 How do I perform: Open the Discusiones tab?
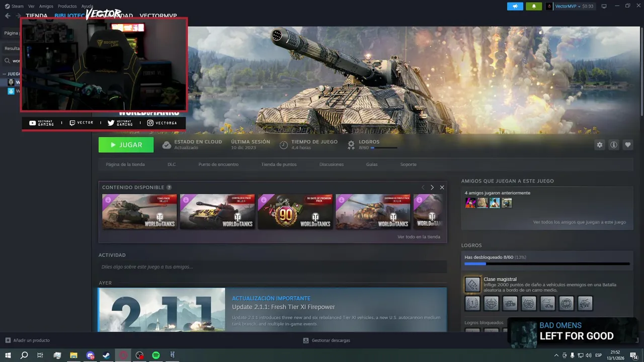(x=332, y=164)
